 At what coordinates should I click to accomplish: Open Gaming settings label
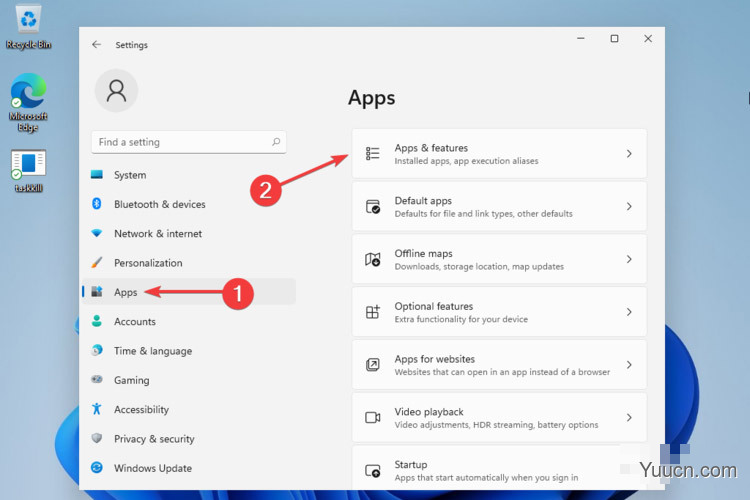(132, 380)
